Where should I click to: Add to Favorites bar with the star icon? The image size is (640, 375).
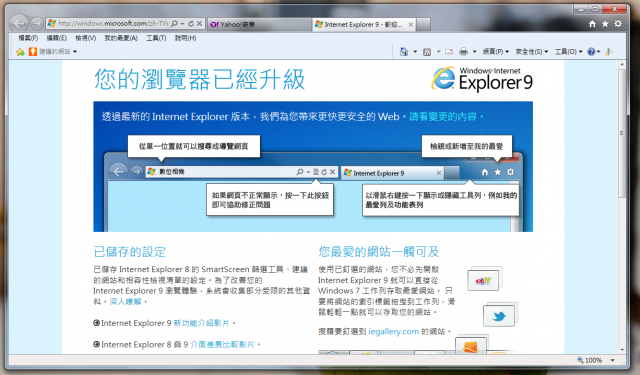click(20, 52)
